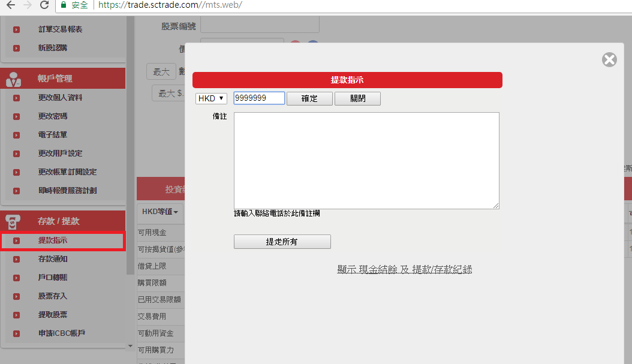Screen dimensions: 632x364
Task: Open 存款通知 menu item
Action: (x=53, y=259)
